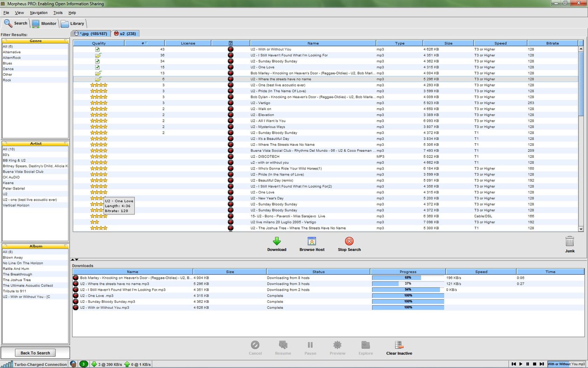Click the sort arrow on the # column header
Screen dimensions: 588x368
coord(146,43)
